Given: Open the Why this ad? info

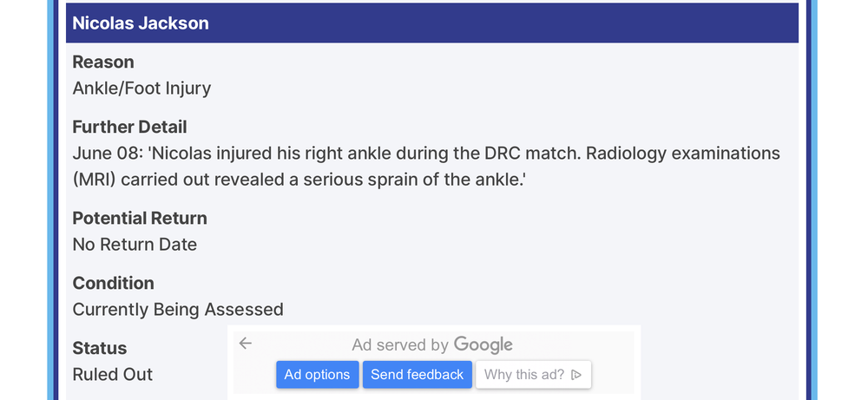Looking at the screenshot, I should click(x=533, y=375).
